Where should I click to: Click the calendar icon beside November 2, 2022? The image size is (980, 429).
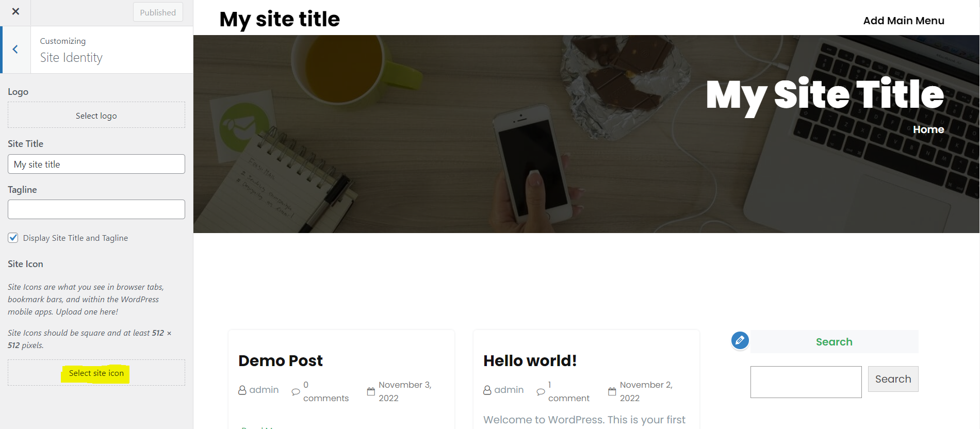point(612,391)
